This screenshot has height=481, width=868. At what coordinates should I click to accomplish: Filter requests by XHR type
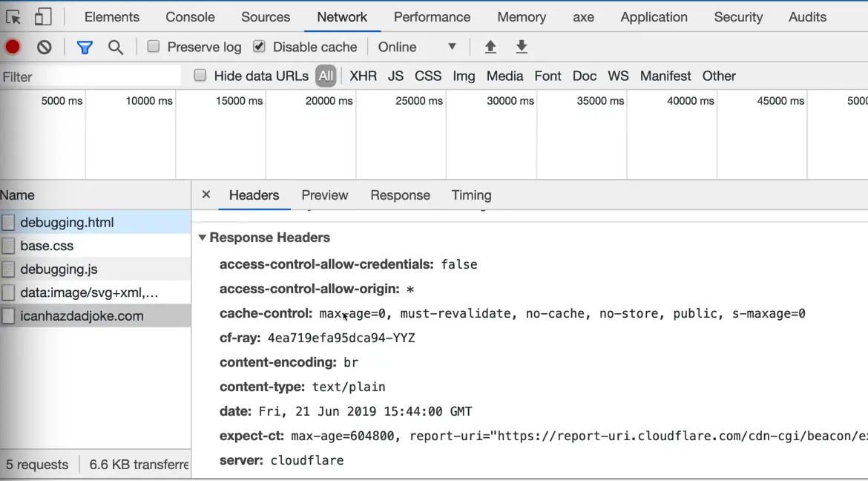coord(363,76)
